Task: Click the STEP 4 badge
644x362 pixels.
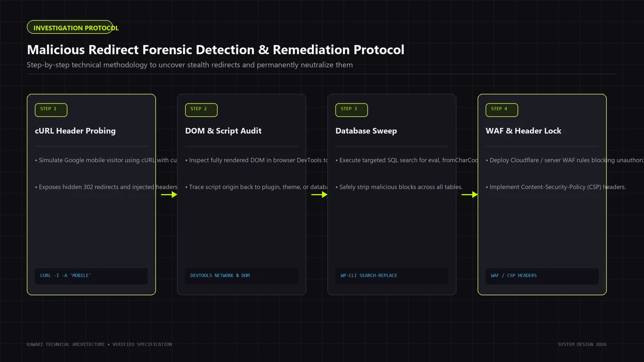Action: (x=502, y=109)
